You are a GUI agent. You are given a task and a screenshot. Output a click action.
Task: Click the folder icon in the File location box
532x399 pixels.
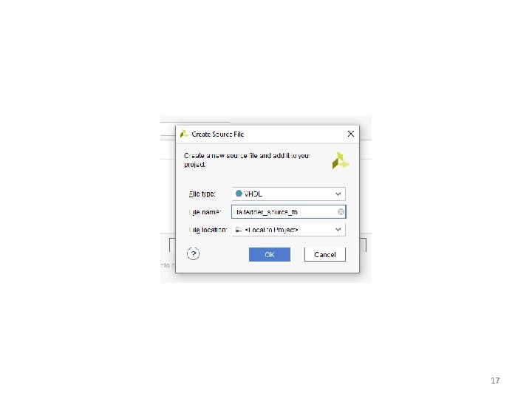pyautogui.click(x=239, y=230)
